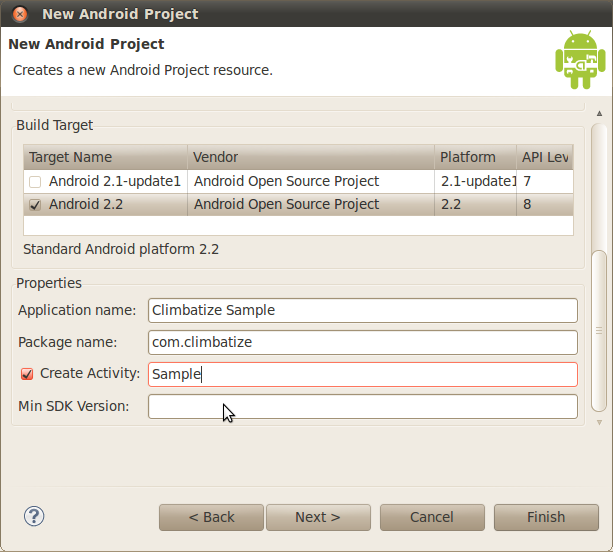Viewport: 613px width, 552px height.
Task: Click the Platform column header
Action: 475,157
